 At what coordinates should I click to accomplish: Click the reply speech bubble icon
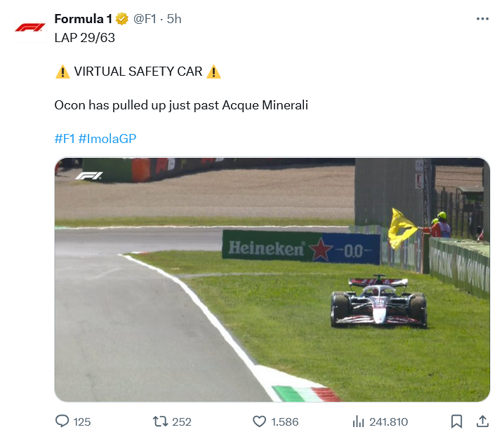(x=62, y=421)
